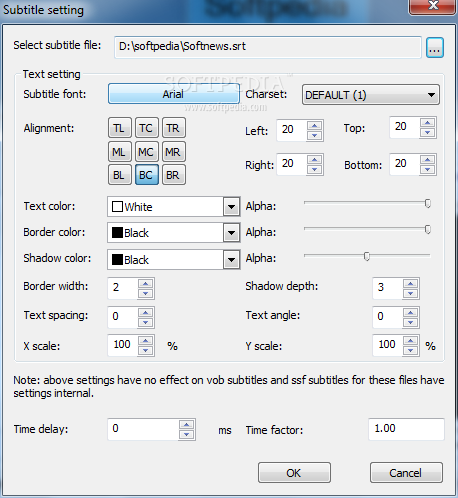Viewport: 458px width, 498px height.
Task: Click the Shadow depth input field
Action: tap(388, 288)
